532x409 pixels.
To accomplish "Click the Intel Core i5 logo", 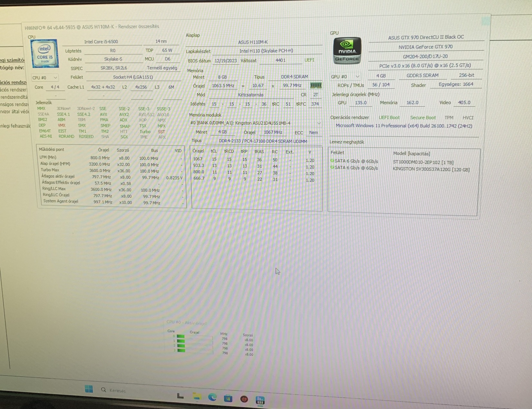I will [45, 54].
